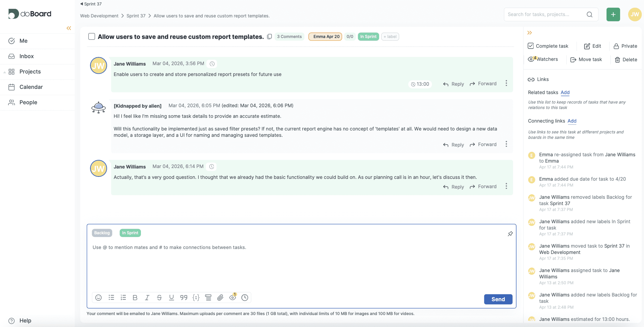Forward Jane's 3:56 PM comment
The height and width of the screenshot is (327, 644).
click(483, 84)
